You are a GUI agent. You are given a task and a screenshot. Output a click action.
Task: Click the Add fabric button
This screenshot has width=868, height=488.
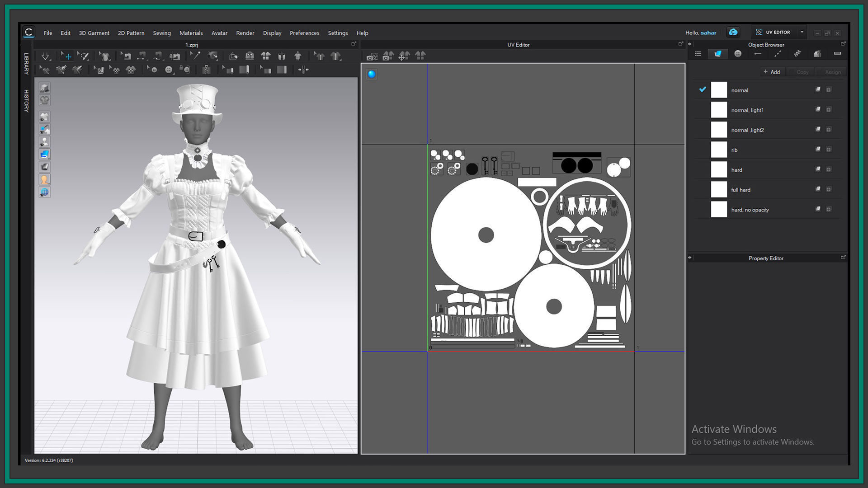pyautogui.click(x=772, y=72)
